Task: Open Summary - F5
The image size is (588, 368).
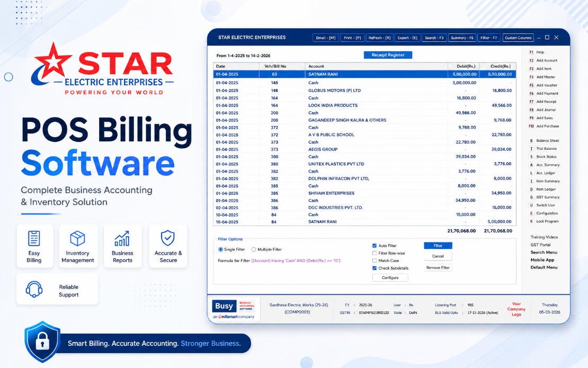Action: (x=462, y=38)
